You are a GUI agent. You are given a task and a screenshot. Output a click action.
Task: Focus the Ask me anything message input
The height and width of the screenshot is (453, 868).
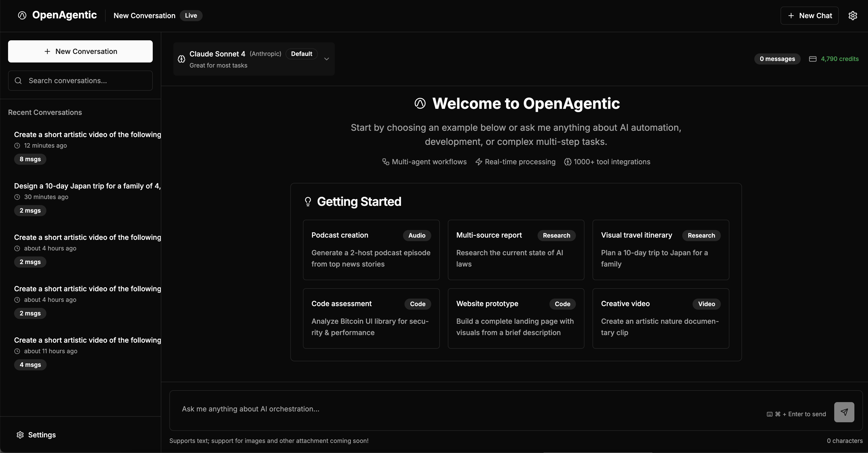(x=465, y=409)
